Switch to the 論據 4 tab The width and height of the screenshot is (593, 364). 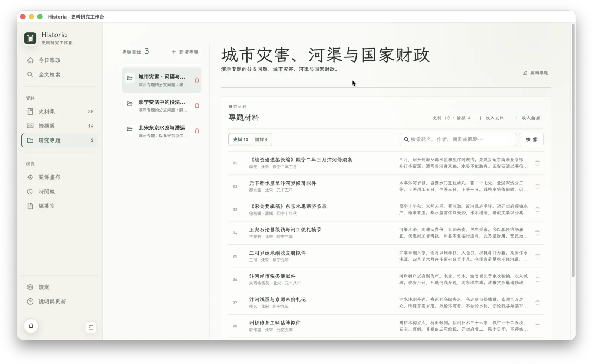[x=261, y=140]
